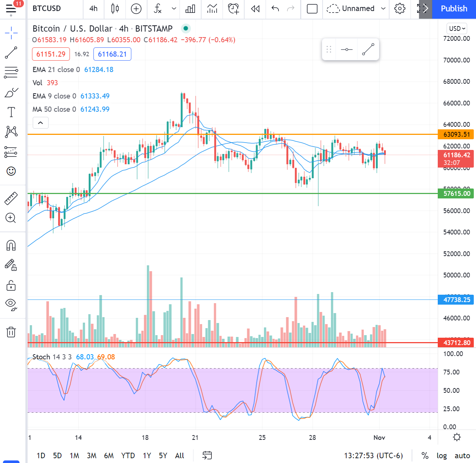Screen dimensions: 476x463
Task: Set the date range to 6M
Action: (109, 456)
